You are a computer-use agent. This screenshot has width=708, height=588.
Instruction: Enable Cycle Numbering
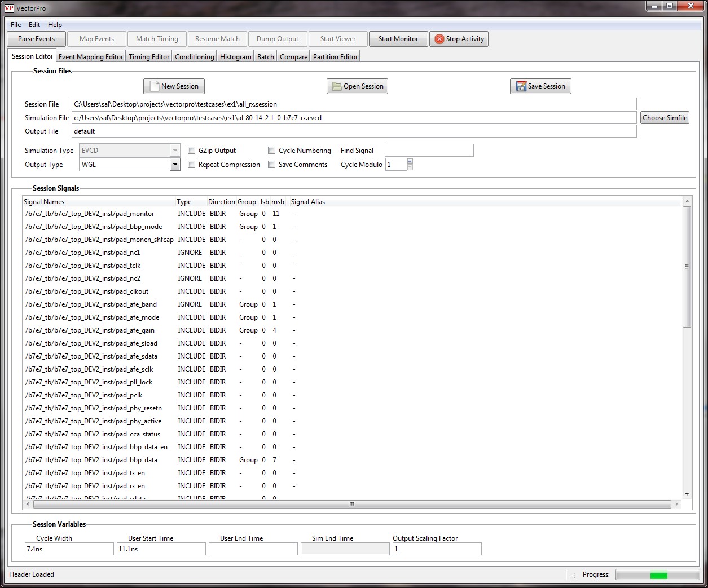(x=272, y=150)
